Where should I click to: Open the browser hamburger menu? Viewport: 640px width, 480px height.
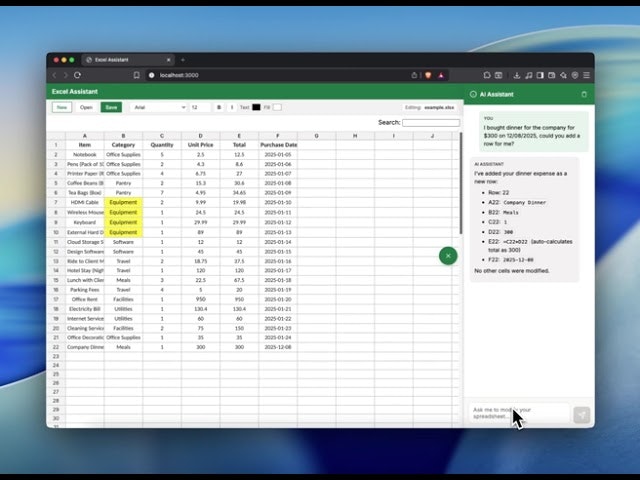pyautogui.click(x=586, y=75)
